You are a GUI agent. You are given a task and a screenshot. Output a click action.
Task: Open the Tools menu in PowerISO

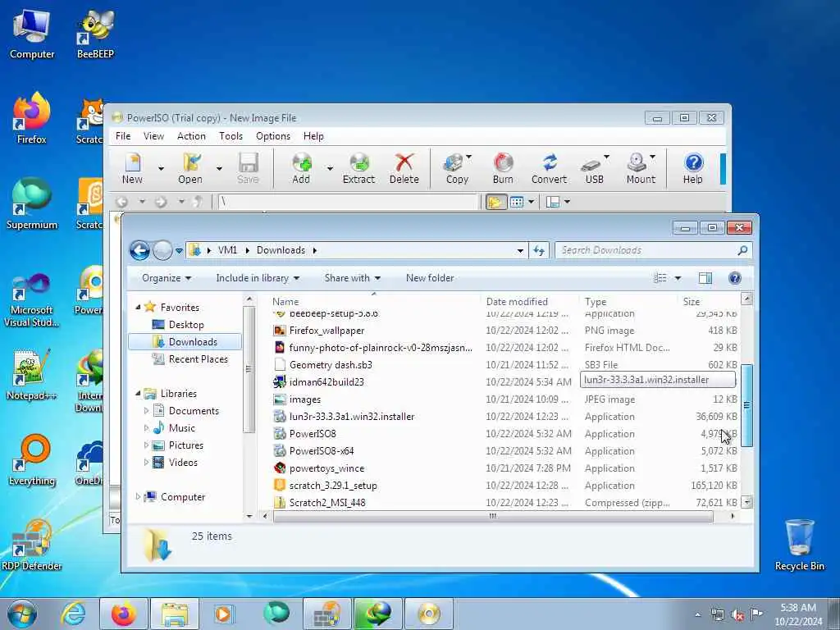(x=231, y=136)
